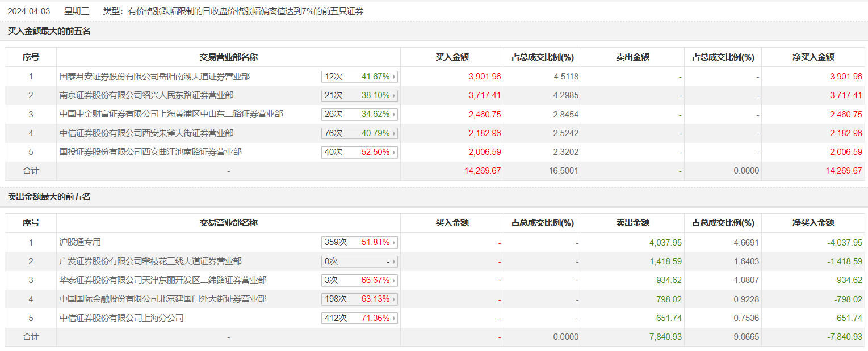The height and width of the screenshot is (351, 868).
Task: Open 国泰君安证券岳阳南湖大道证券营业部 link
Action: 154,76
